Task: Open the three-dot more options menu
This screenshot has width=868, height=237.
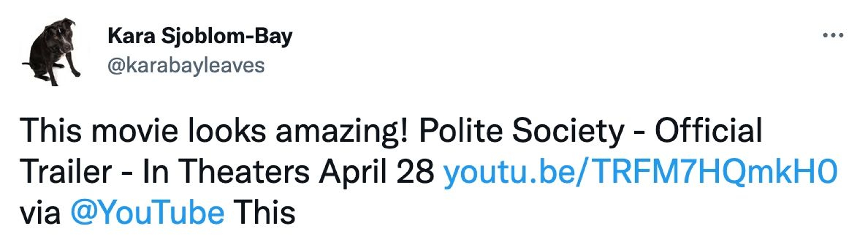Action: click(833, 35)
